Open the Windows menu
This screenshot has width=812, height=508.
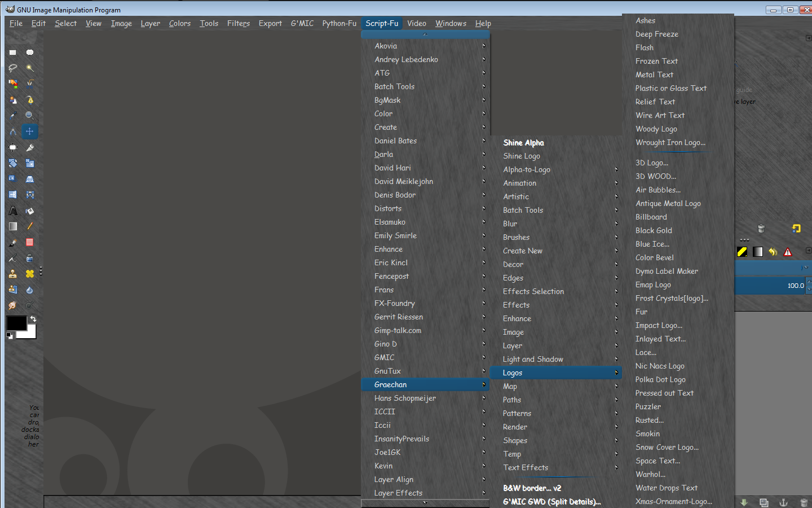coord(451,23)
